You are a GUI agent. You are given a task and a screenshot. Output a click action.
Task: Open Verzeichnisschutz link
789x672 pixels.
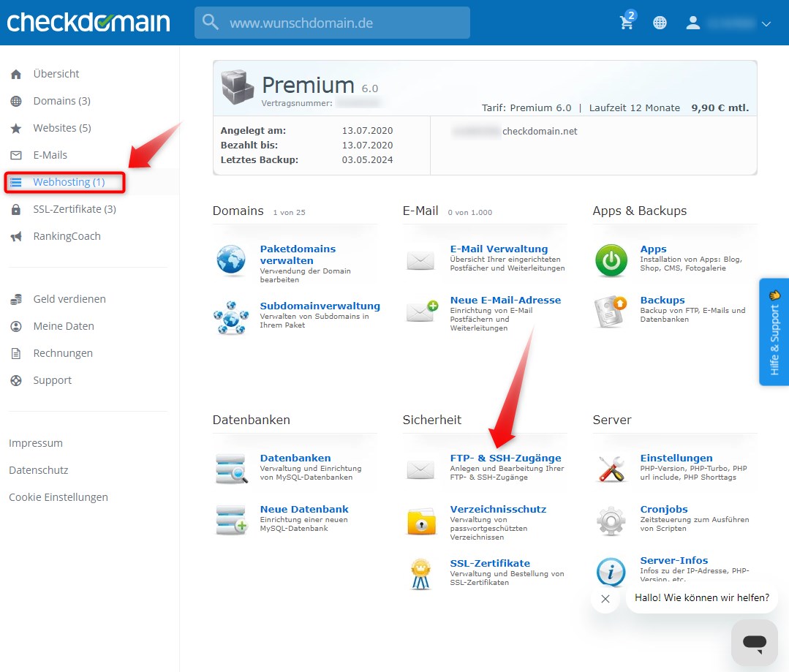[498, 510]
